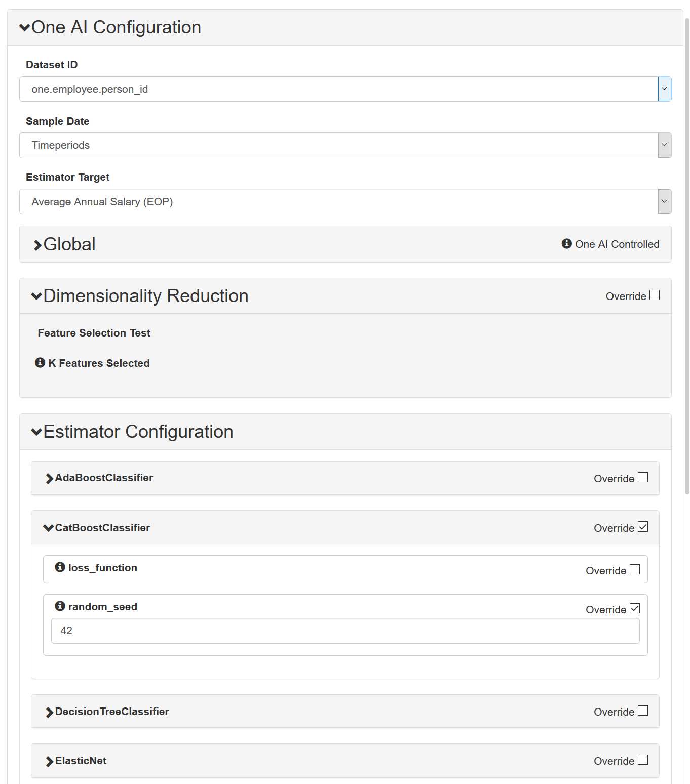The image size is (690, 784).
Task: Expand the ElasticNet estimator section
Action: [49, 761]
